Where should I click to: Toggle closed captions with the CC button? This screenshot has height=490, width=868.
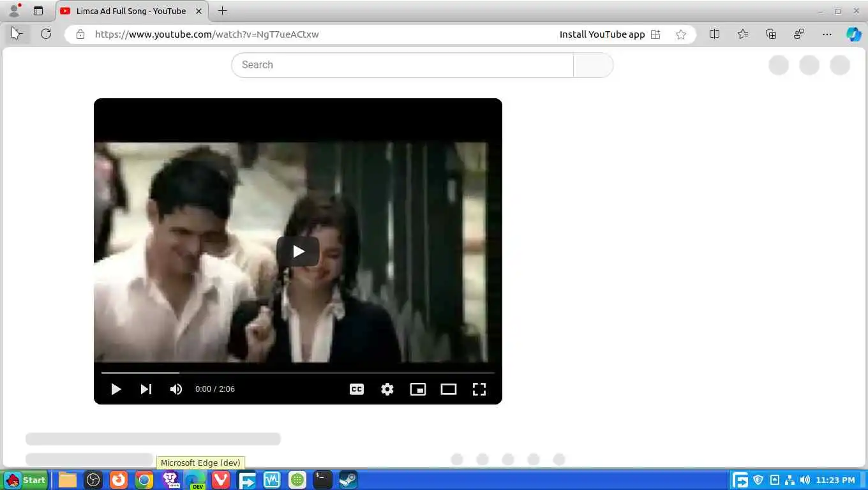357,389
